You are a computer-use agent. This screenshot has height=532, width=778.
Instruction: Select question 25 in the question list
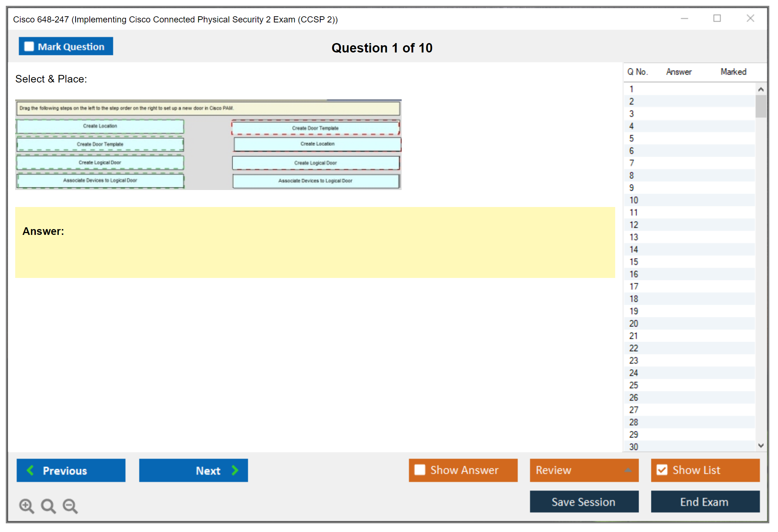pyautogui.click(x=634, y=385)
